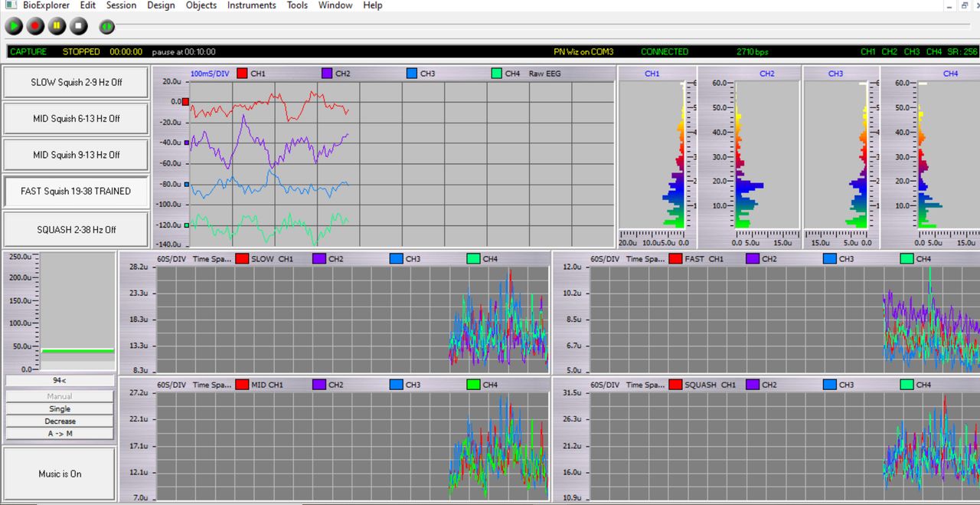Toggle MID Squish 6-13 Hz filter
Image resolution: width=980 pixels, height=505 pixels.
coord(76,119)
